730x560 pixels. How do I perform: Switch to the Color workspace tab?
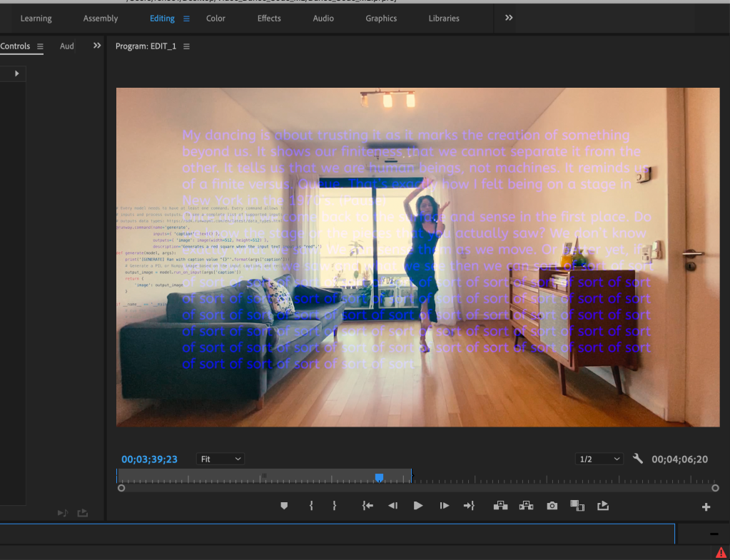[216, 19]
